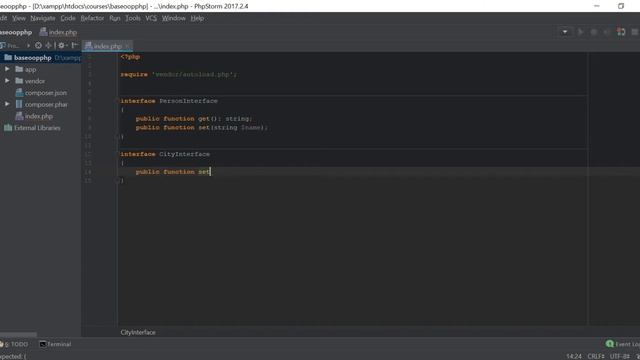Open the VCS menu
Viewport: 640px width, 360px height.
[x=151, y=18]
